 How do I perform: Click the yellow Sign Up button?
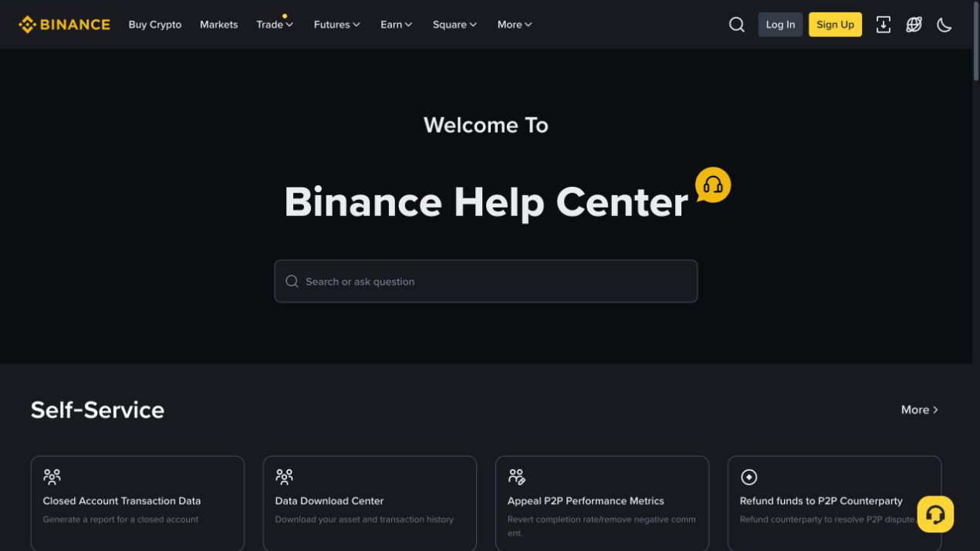835,25
